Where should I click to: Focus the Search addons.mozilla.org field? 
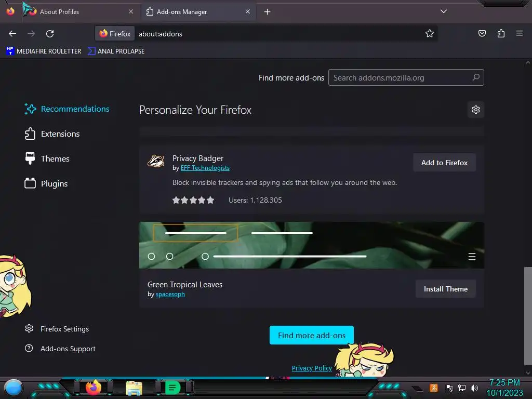(406, 78)
